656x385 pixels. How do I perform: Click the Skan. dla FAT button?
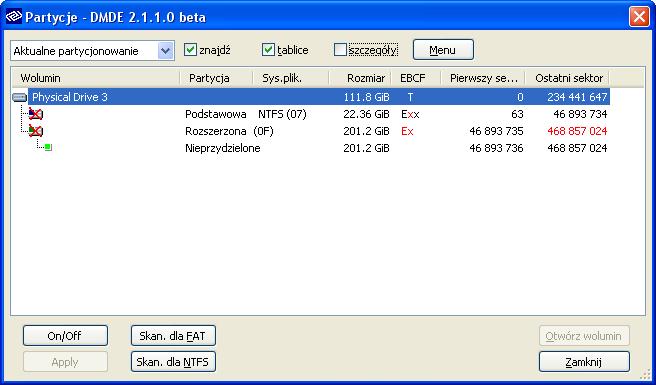tap(173, 336)
